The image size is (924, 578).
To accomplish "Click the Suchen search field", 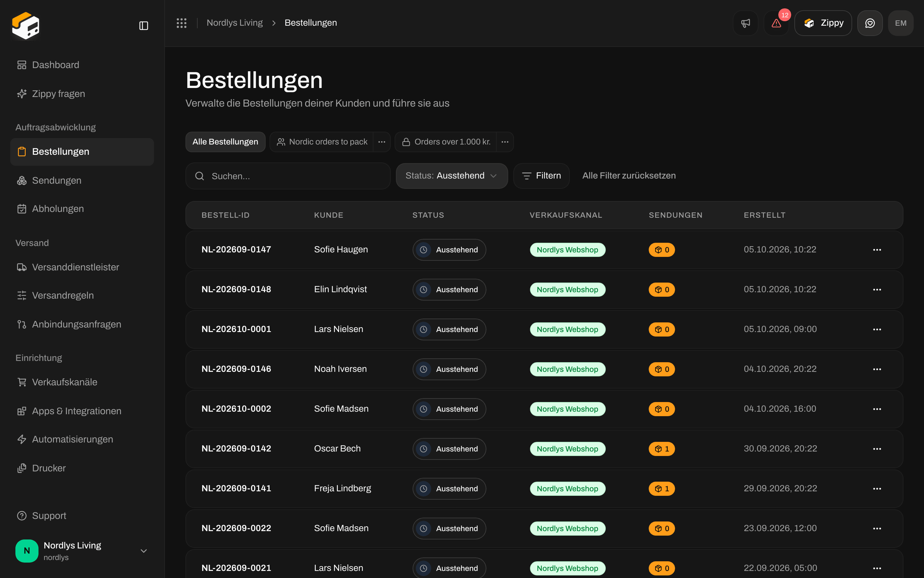I will pos(288,176).
